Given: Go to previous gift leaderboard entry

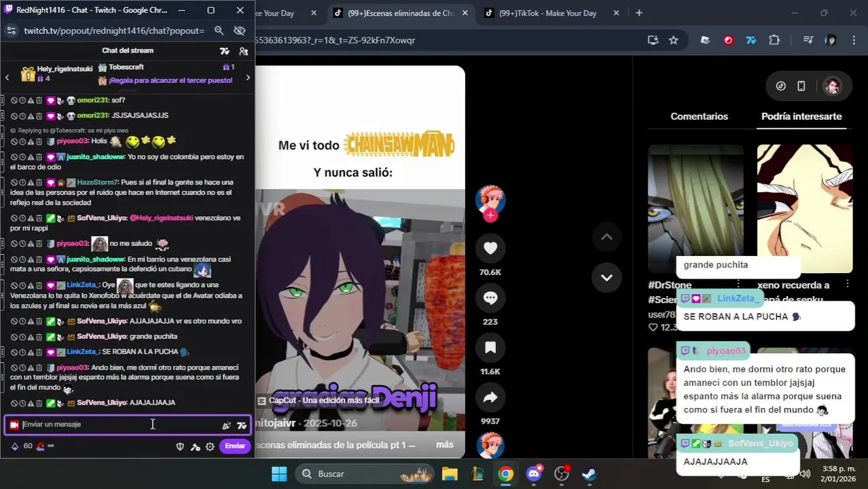Looking at the screenshot, I should [x=7, y=77].
